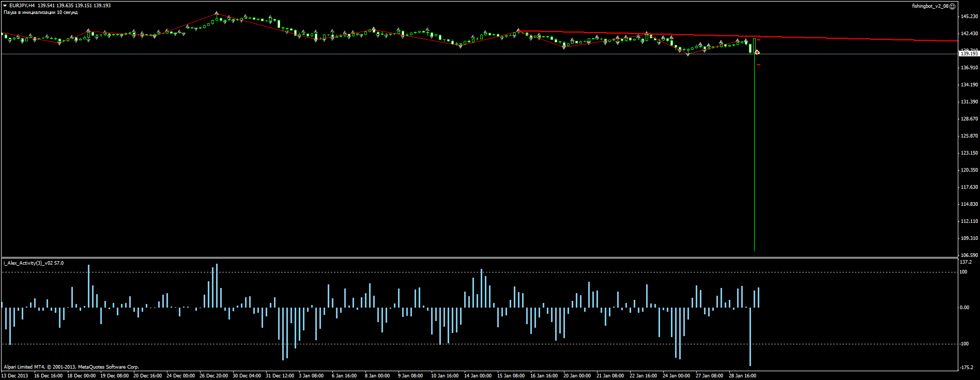This screenshot has height=380, width=980.
Task: Click the current price label 139.193
Action: [x=969, y=54]
